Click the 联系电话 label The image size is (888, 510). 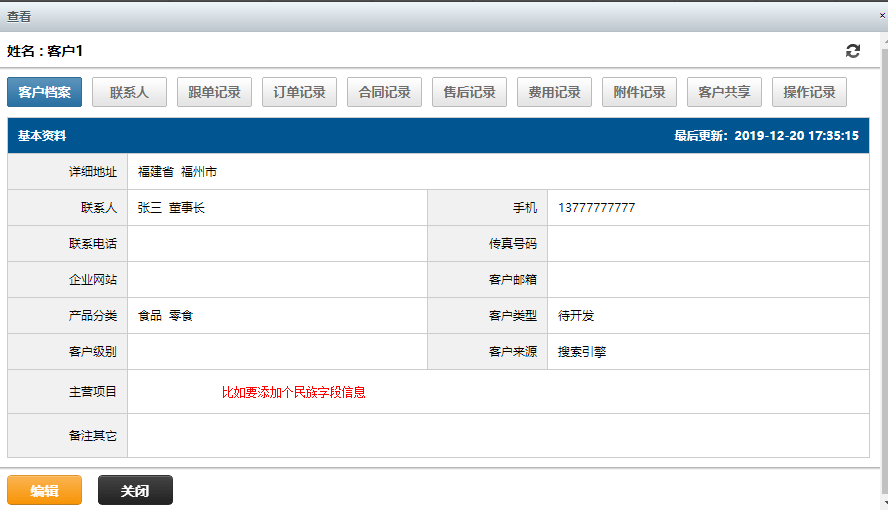click(93, 244)
